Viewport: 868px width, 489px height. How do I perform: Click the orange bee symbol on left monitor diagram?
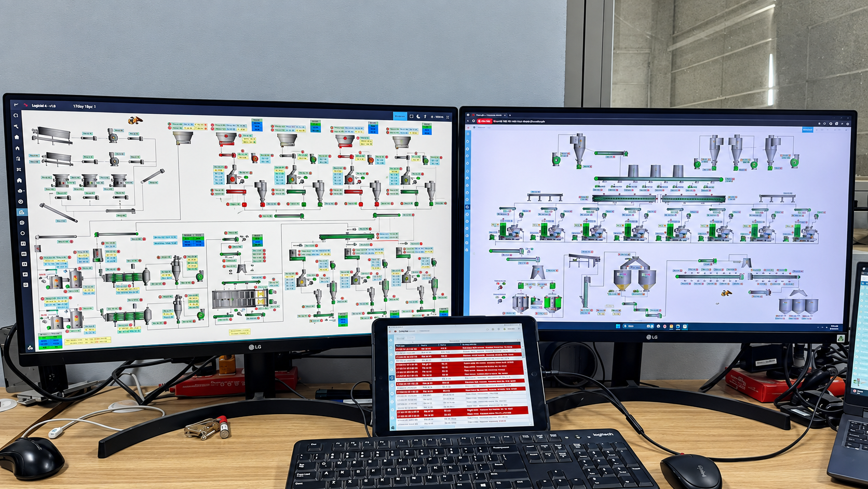click(x=135, y=121)
